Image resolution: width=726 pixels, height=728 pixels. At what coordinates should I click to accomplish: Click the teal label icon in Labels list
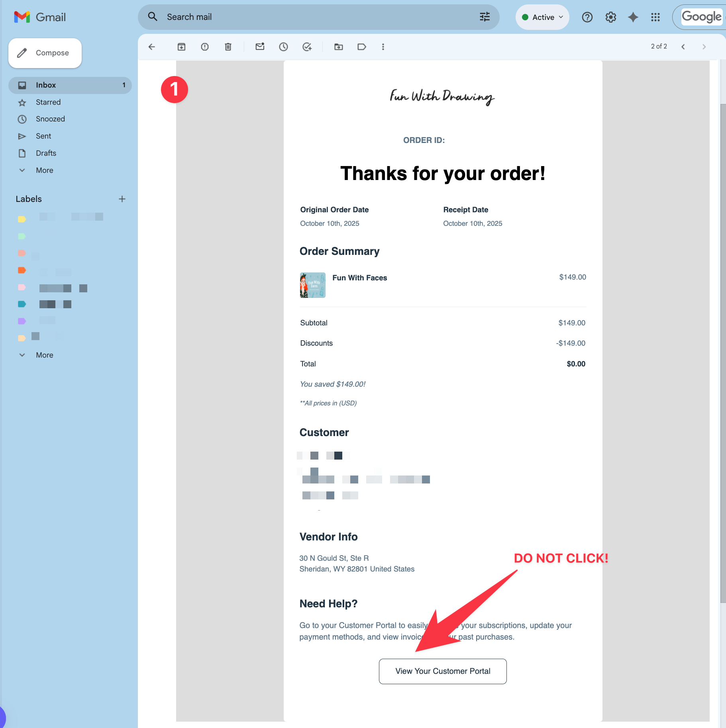[x=22, y=304]
